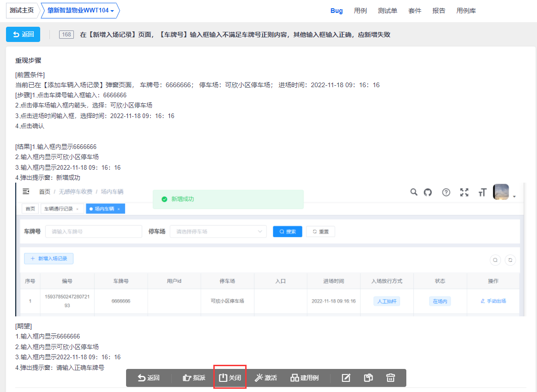Click 指派 in the bottom toolbar
The width and height of the screenshot is (537, 392).
pyautogui.click(x=194, y=378)
